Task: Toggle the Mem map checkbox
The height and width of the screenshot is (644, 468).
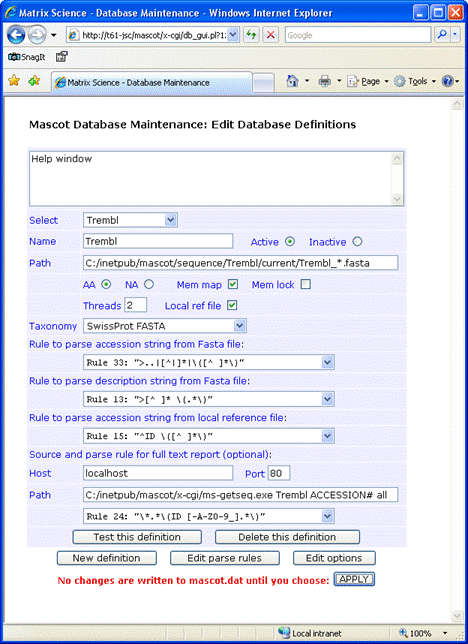Action: coord(233,284)
